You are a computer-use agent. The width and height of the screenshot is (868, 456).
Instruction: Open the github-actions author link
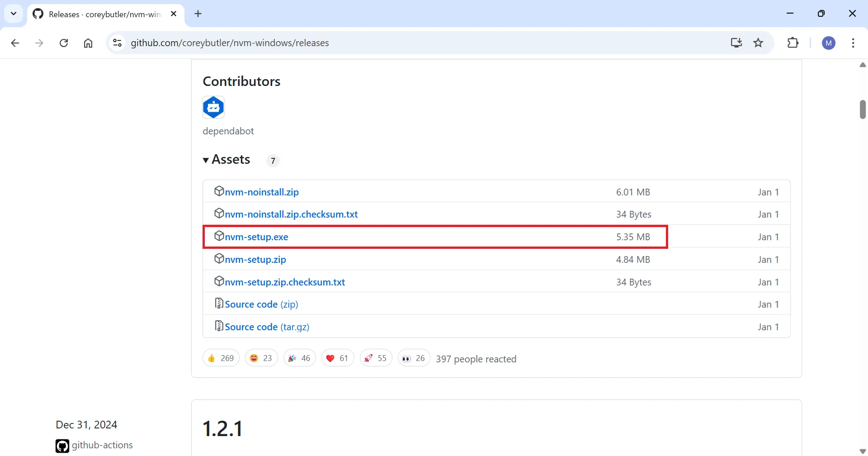(x=102, y=445)
